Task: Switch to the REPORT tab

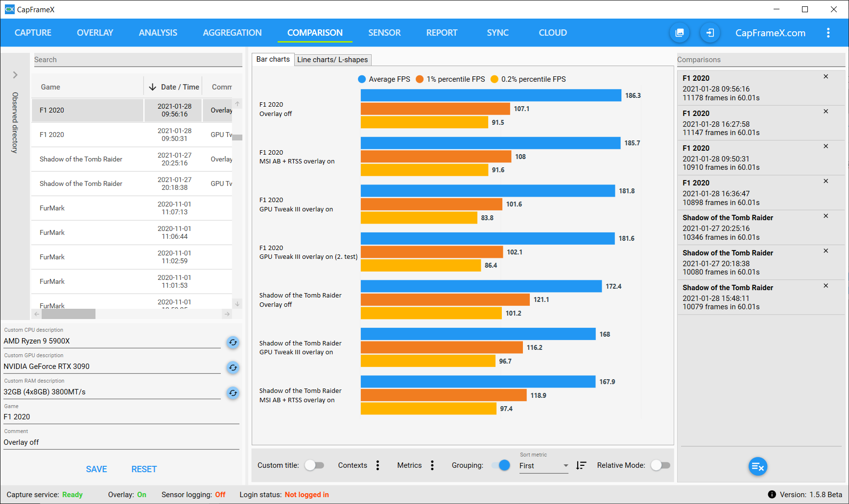Action: pyautogui.click(x=442, y=33)
